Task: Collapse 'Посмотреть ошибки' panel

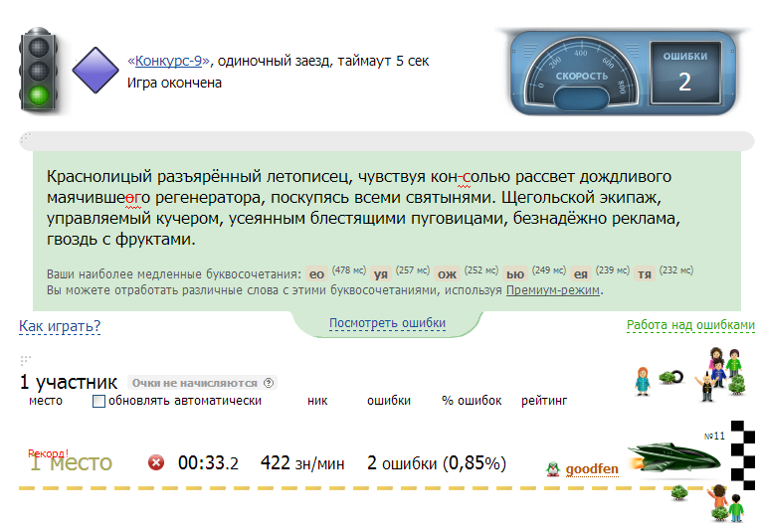Action: coord(387,323)
